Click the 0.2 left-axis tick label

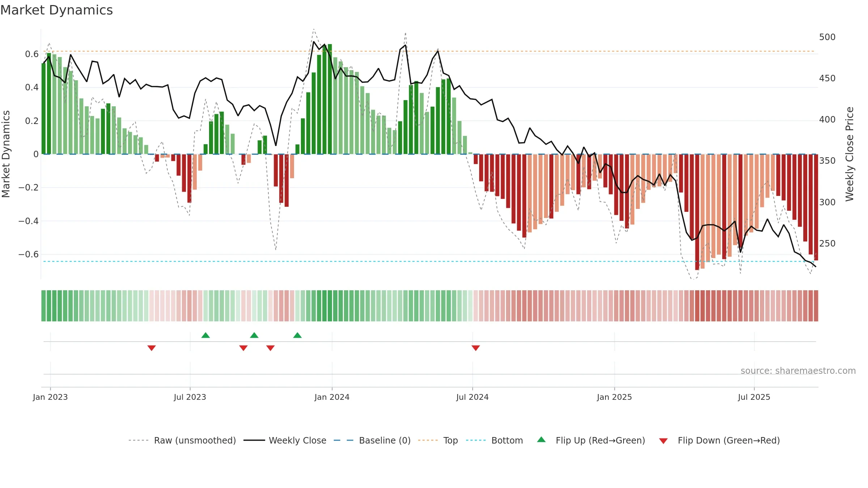click(32, 121)
